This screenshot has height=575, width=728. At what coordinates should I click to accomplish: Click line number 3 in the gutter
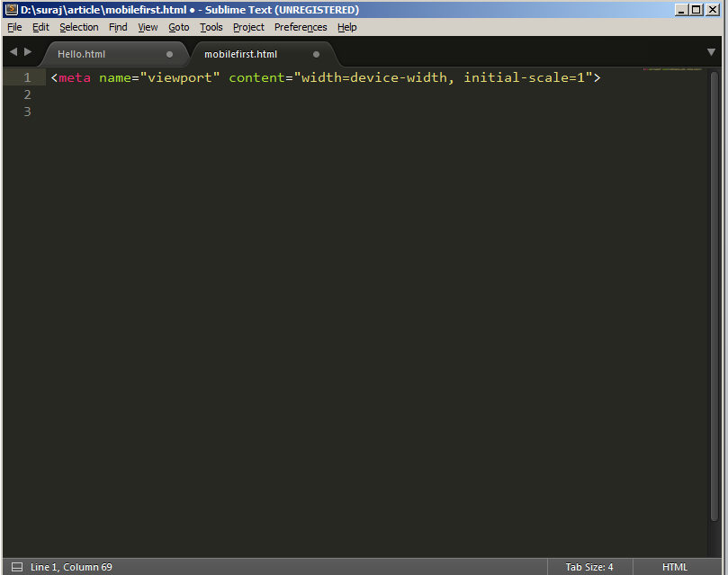[27, 112]
